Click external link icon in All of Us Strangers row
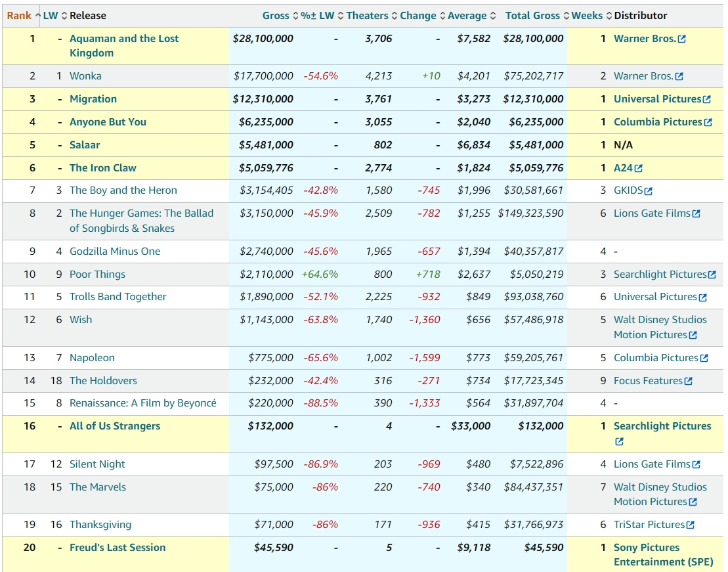The height and width of the screenshot is (572, 728). [619, 442]
